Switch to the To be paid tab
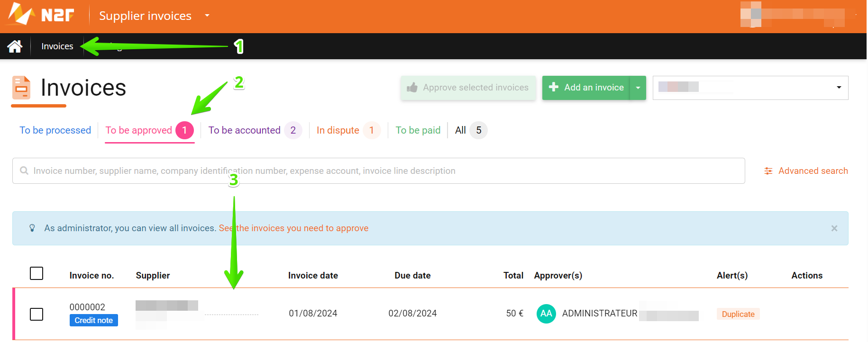 click(x=418, y=130)
